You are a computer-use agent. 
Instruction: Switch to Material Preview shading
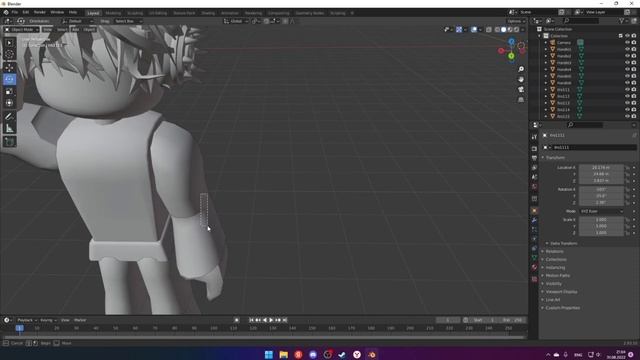click(x=510, y=29)
